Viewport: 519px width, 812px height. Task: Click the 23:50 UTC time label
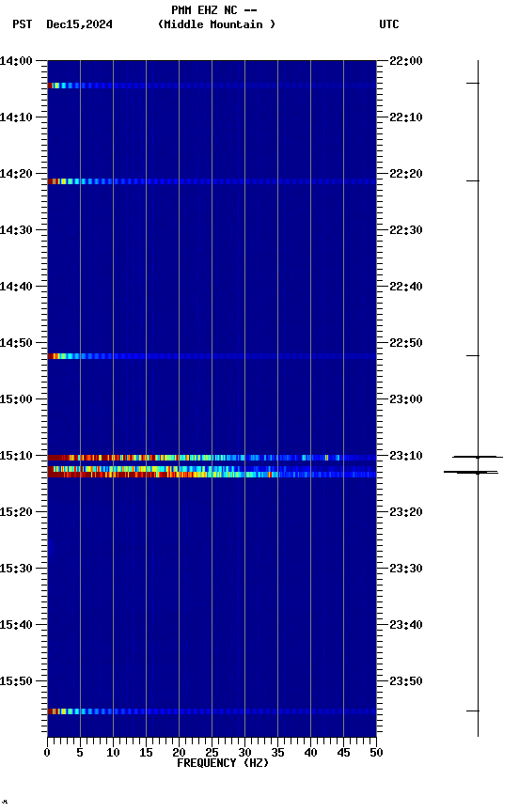[x=406, y=681]
